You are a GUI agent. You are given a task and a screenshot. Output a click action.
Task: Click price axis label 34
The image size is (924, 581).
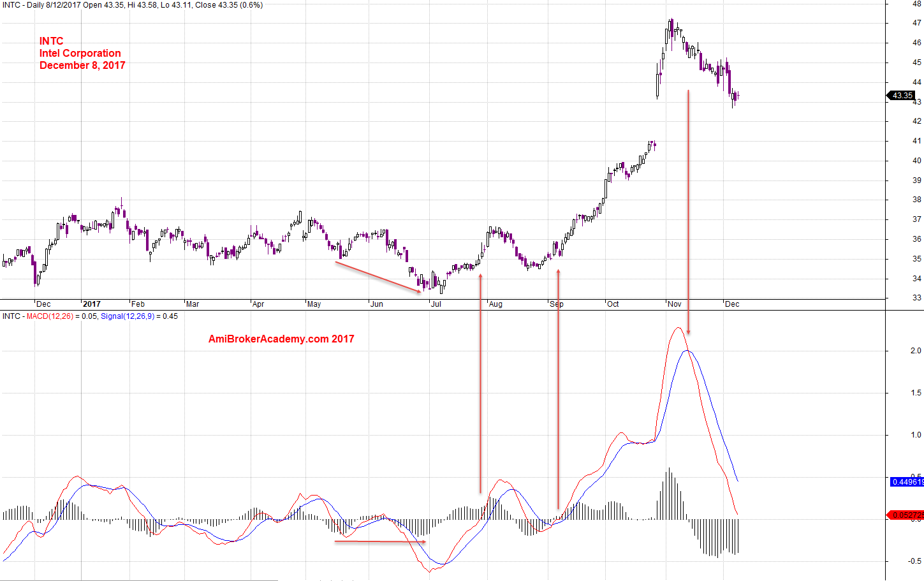coord(917,279)
